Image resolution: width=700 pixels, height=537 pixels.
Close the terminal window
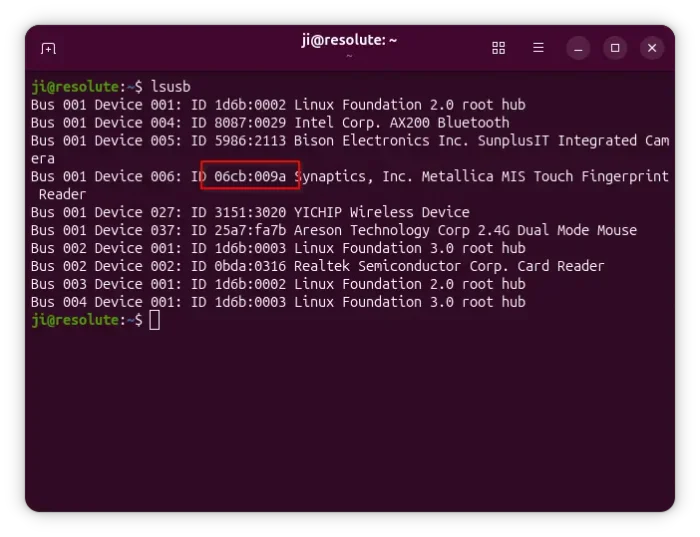[652, 48]
